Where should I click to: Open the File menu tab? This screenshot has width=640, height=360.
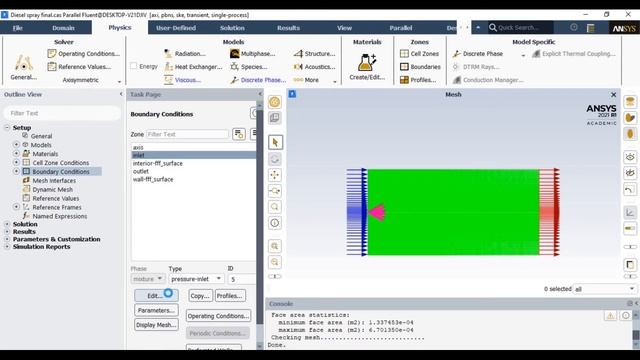click(18, 28)
